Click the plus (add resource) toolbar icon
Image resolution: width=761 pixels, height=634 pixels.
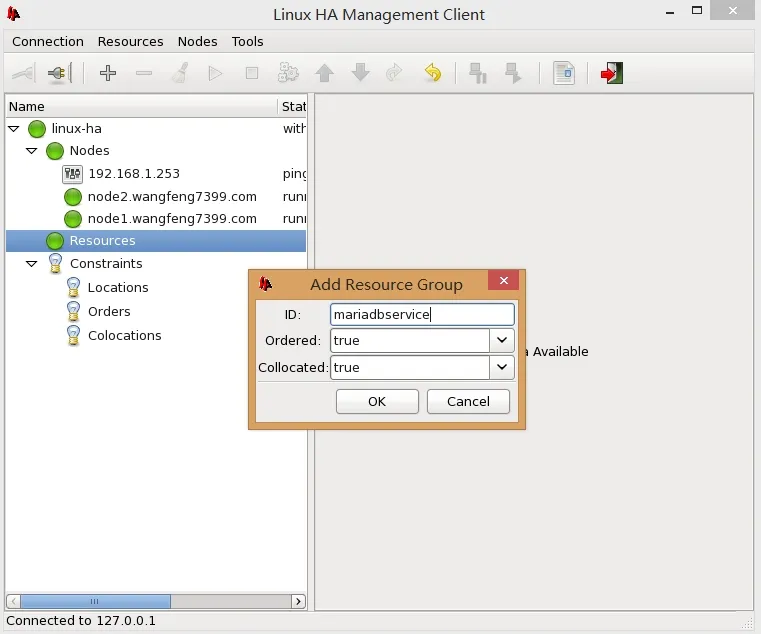pos(108,73)
